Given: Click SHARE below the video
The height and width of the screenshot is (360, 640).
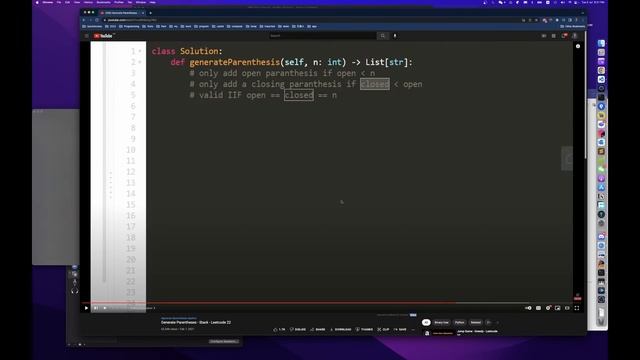Looking at the screenshot, I should pyautogui.click(x=318, y=329).
